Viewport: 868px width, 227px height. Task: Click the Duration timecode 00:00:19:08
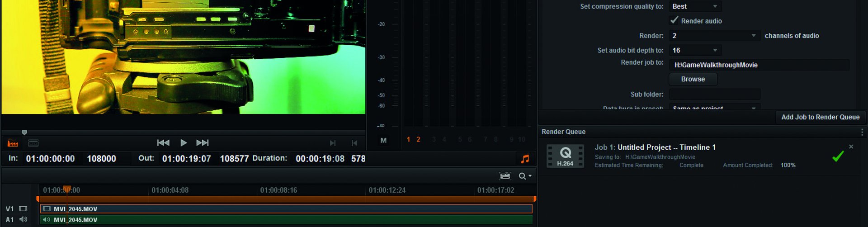320,159
